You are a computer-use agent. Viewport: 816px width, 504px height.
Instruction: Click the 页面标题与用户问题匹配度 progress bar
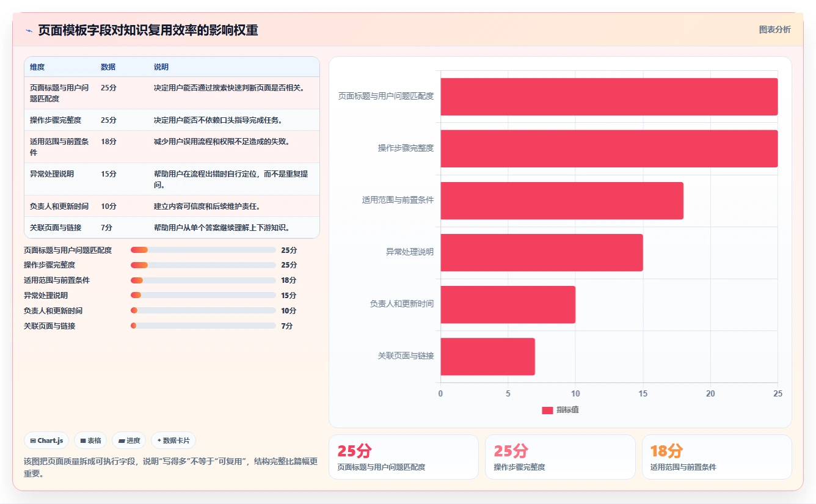coord(203,250)
